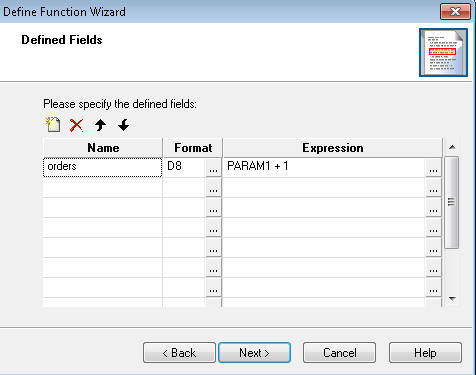Open expression ellipsis in second row

coord(433,188)
